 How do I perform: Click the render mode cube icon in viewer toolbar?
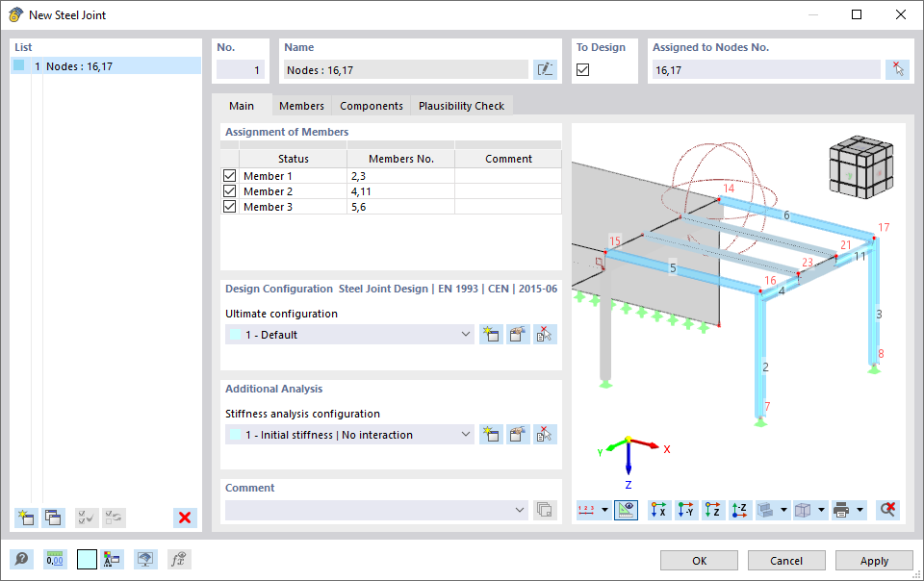803,510
